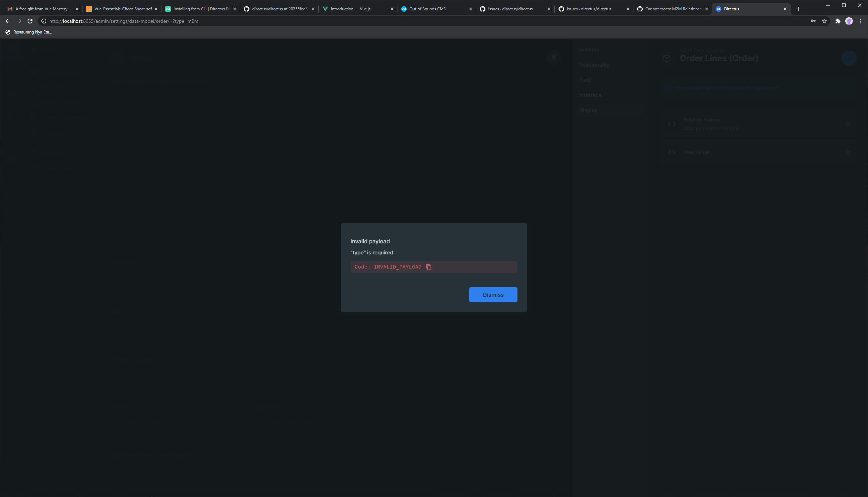Click the browser forward arrow

[19, 21]
